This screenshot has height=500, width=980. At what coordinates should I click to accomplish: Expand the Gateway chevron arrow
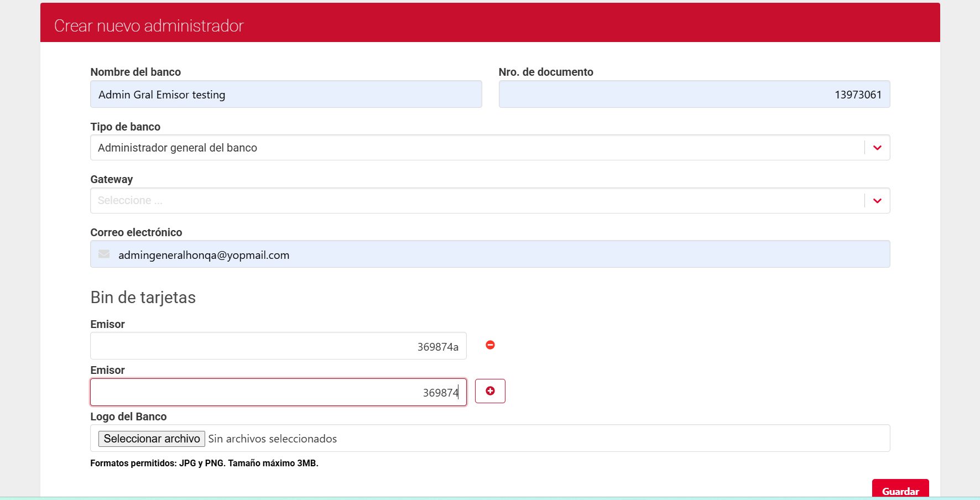coord(877,201)
